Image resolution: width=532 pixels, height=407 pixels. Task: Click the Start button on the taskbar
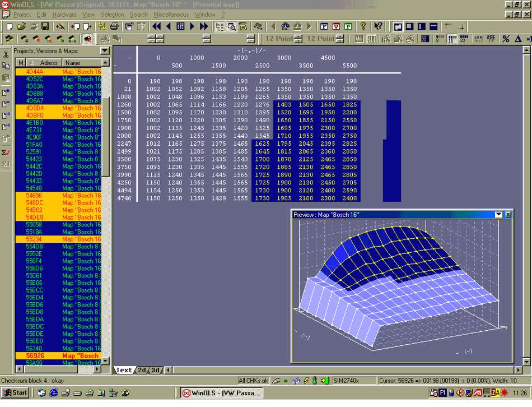pos(15,392)
